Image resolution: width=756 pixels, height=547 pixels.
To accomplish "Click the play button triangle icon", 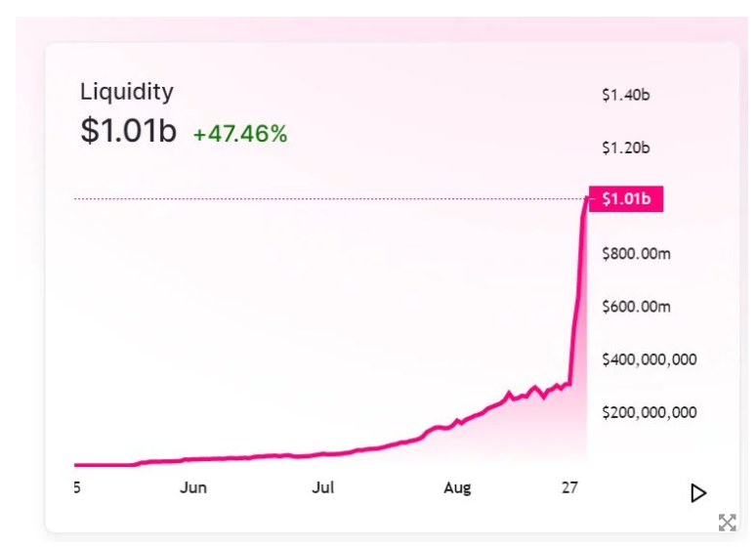I will (698, 492).
